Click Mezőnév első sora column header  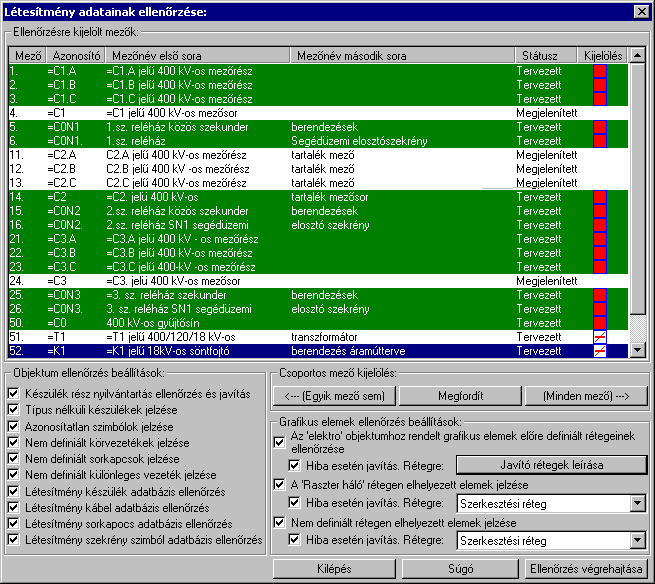[198, 56]
